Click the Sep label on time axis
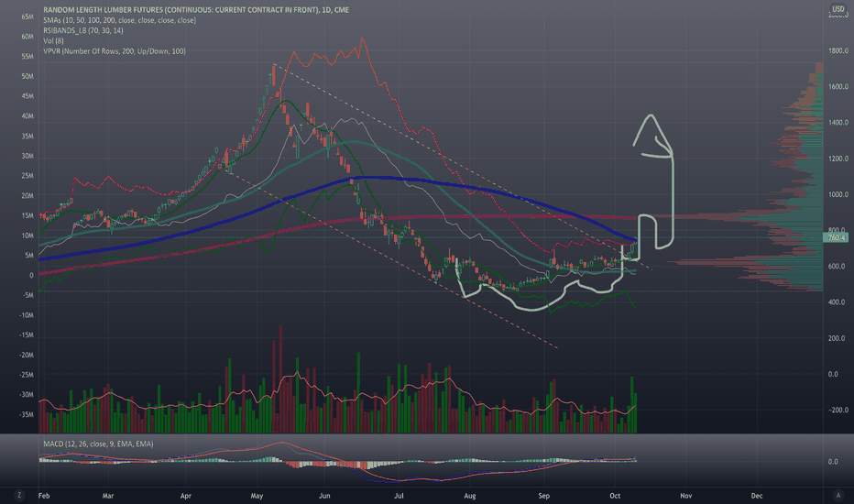Screen dimensions: 854x504 [543, 496]
